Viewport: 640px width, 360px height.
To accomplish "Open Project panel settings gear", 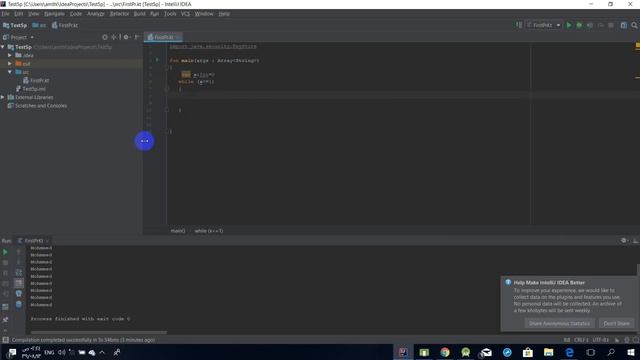I will [x=126, y=37].
